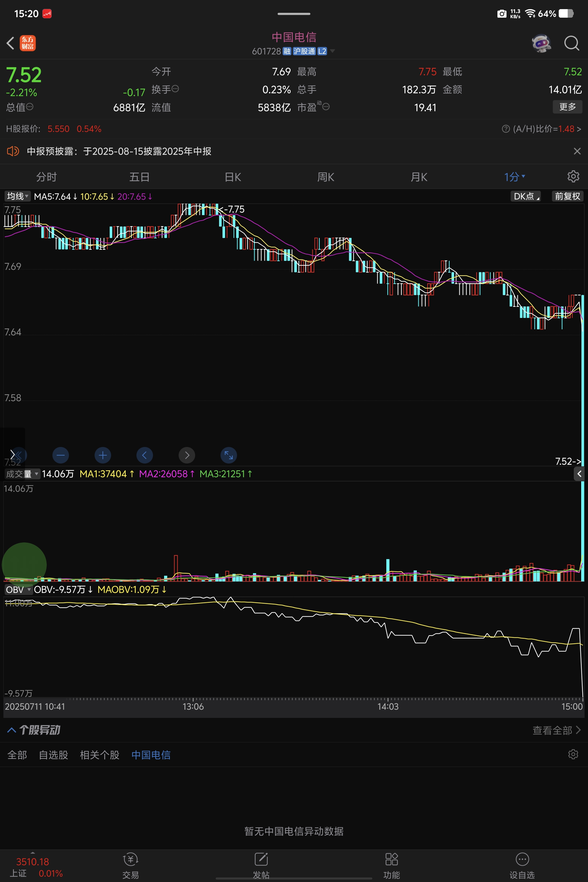Tap the 市盈 info icon

[326, 107]
